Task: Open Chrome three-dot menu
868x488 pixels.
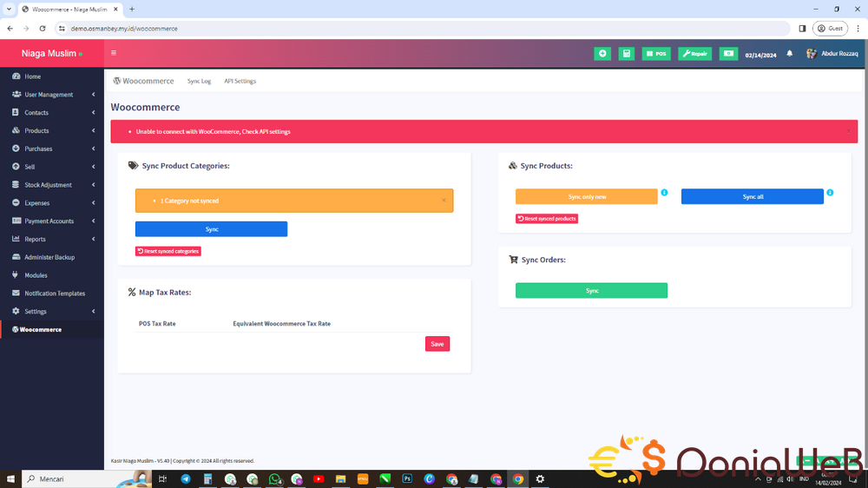Action: click(858, 29)
